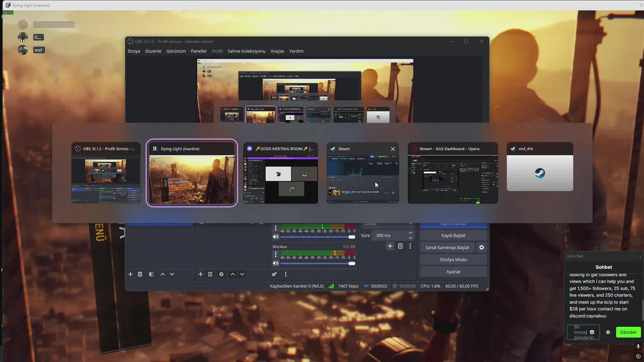Add a new source with the plus icon in the Sources panel

pos(200,274)
